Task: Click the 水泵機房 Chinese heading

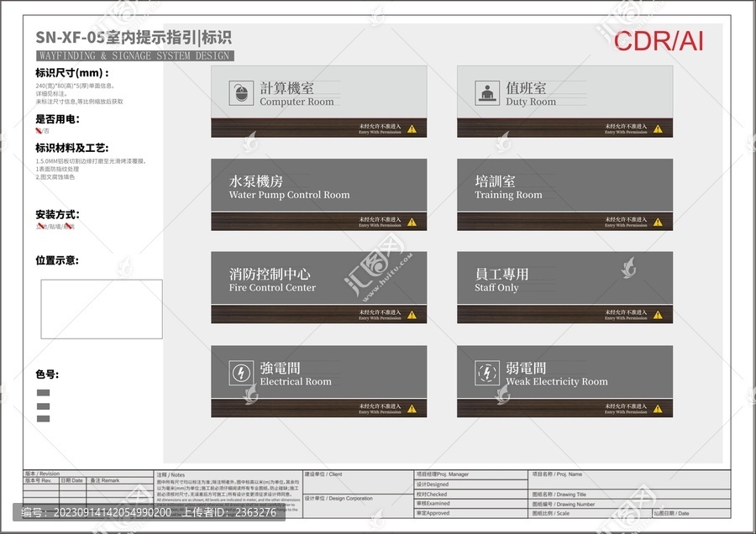Action: [x=256, y=181]
